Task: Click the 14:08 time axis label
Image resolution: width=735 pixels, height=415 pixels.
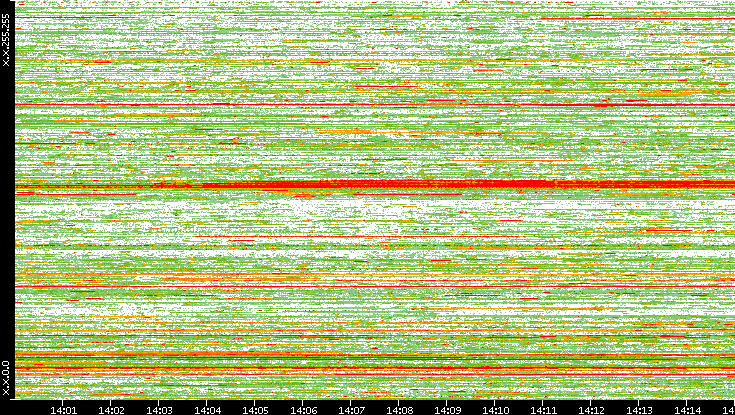Action: [399, 410]
